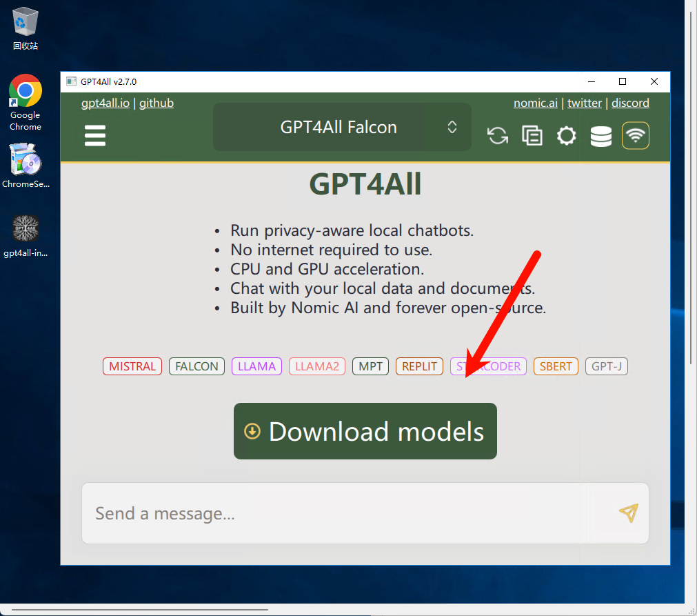Viewport: 697px width, 616px height.
Task: Select the Google Chrome desktop shortcut
Action: [26, 103]
